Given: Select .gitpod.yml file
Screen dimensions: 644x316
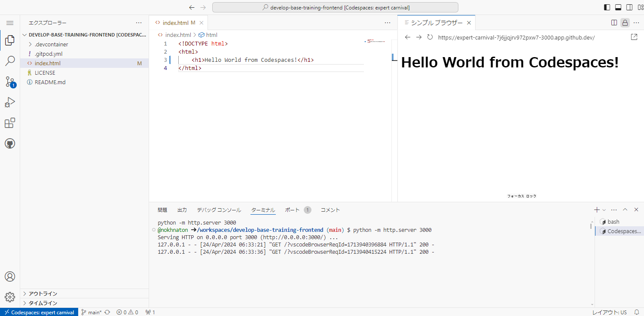Looking at the screenshot, I should coord(84,54).
